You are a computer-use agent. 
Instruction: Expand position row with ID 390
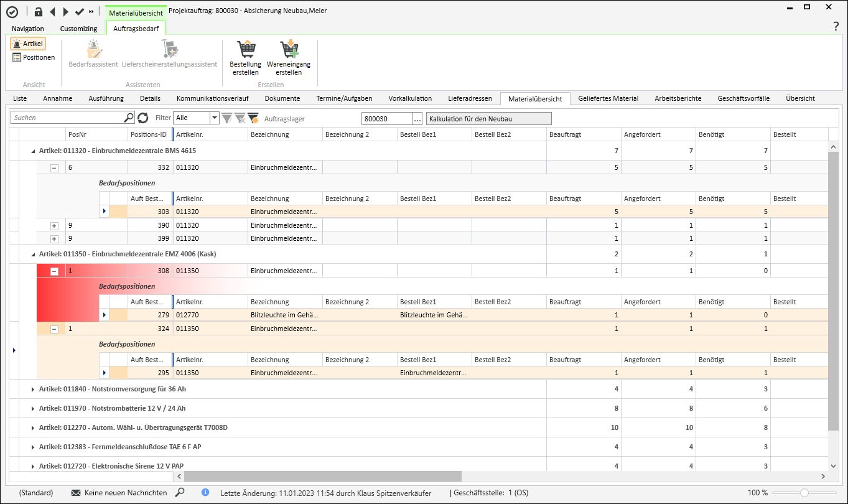(x=54, y=225)
